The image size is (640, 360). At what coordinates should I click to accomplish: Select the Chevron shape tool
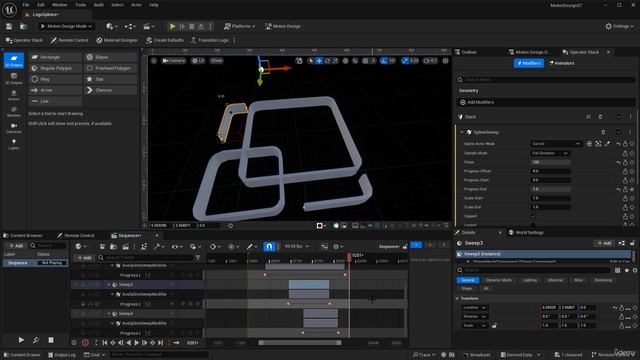111,90
